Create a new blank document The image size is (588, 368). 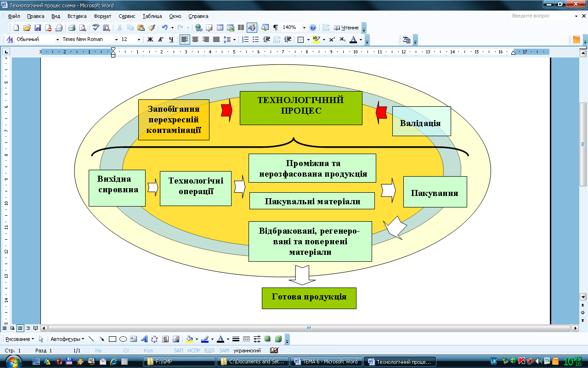17,28
